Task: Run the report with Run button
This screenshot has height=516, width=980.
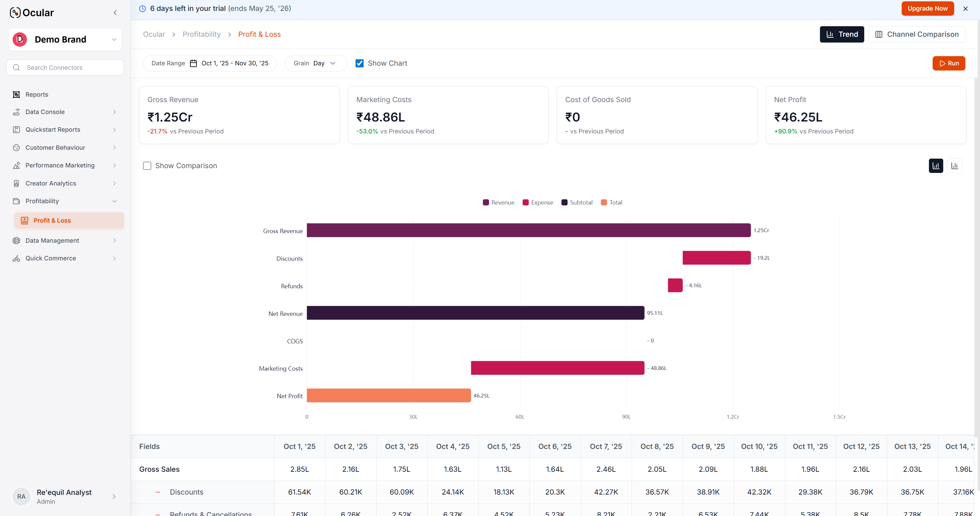Action: click(949, 63)
